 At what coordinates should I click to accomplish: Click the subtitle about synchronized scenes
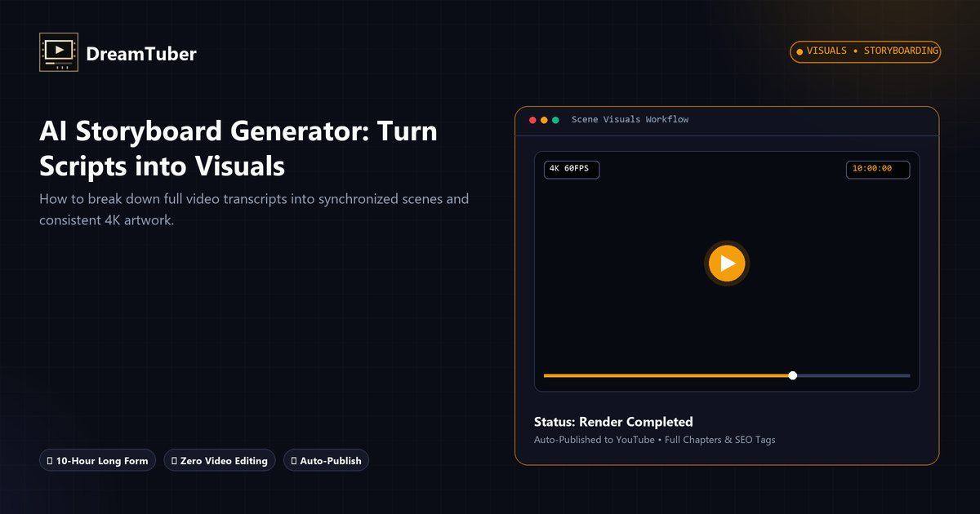tap(254, 210)
